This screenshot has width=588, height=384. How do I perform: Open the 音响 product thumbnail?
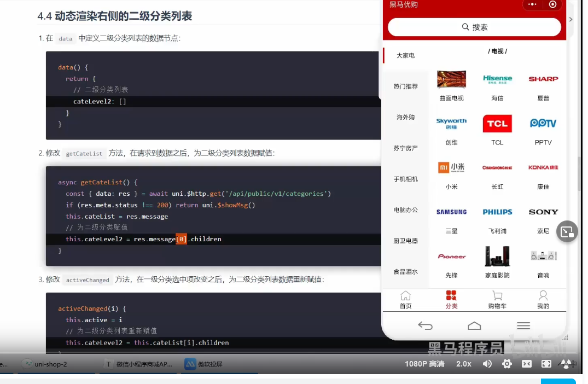(x=543, y=256)
